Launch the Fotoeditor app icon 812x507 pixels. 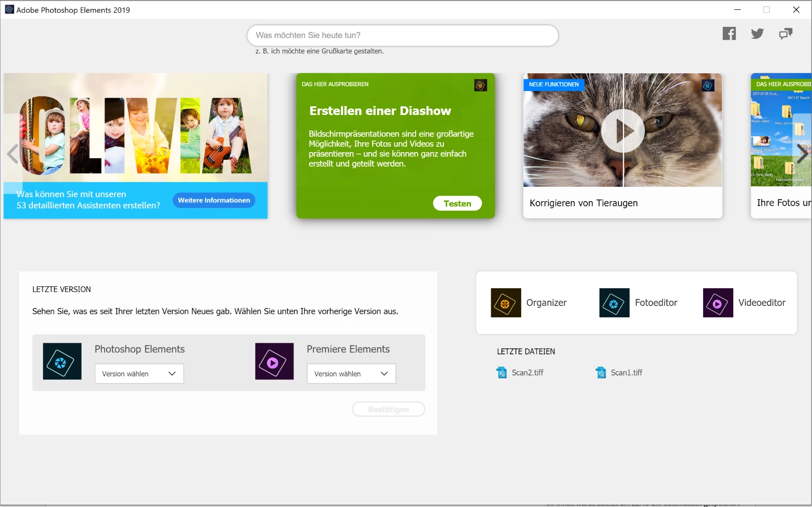[614, 303]
